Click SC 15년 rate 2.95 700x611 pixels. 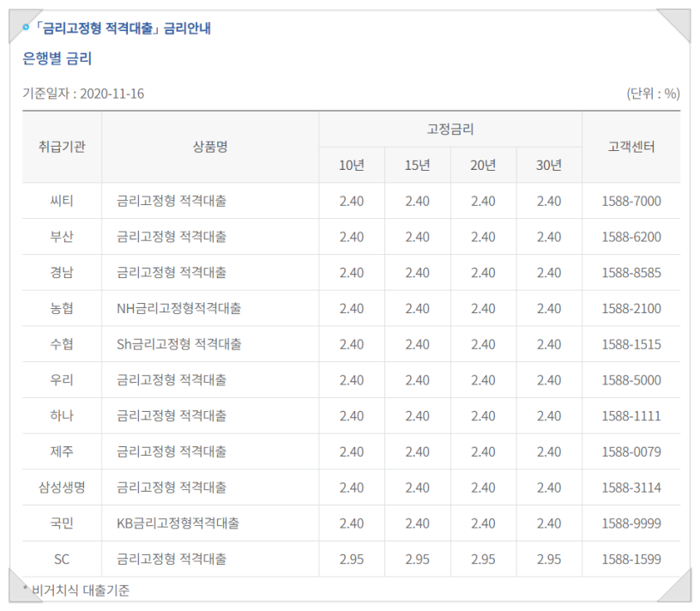tap(418, 560)
